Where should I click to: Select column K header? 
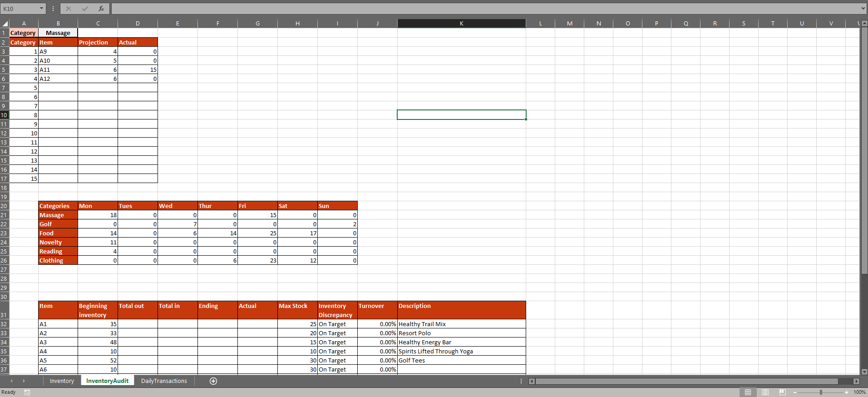pos(462,24)
